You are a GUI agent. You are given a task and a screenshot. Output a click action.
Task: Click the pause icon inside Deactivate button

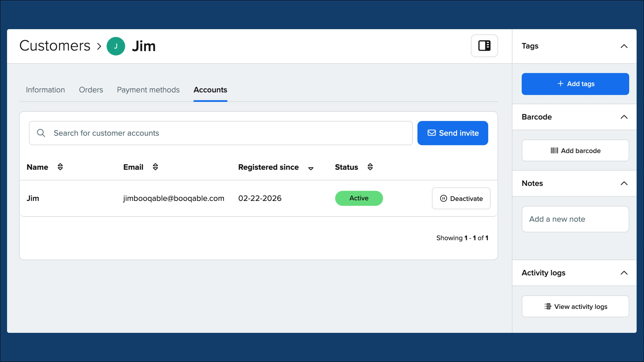click(x=443, y=198)
